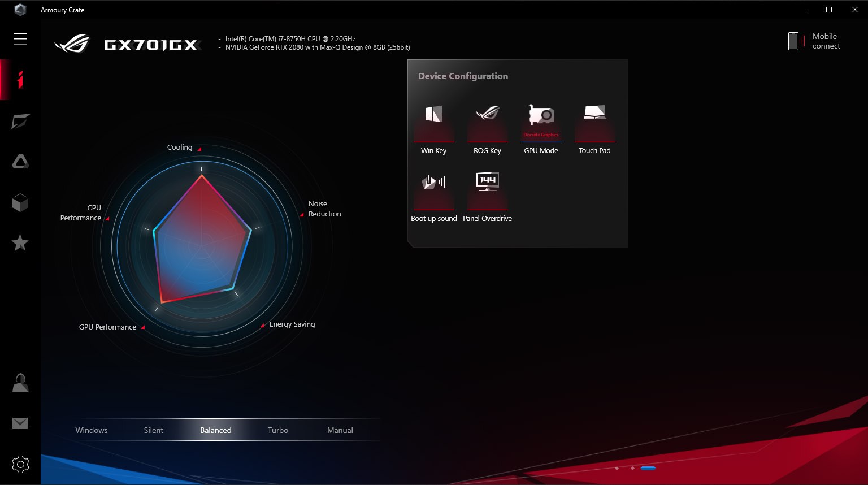
Task: Switch the GPU Mode setting
Action: pos(541,129)
